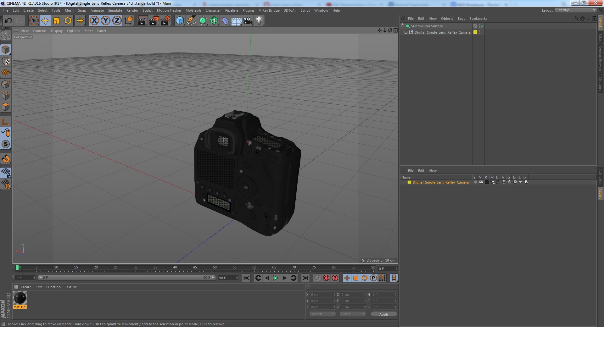This screenshot has height=364, width=604.
Task: Add a Cube primitive object
Action: pos(180,21)
